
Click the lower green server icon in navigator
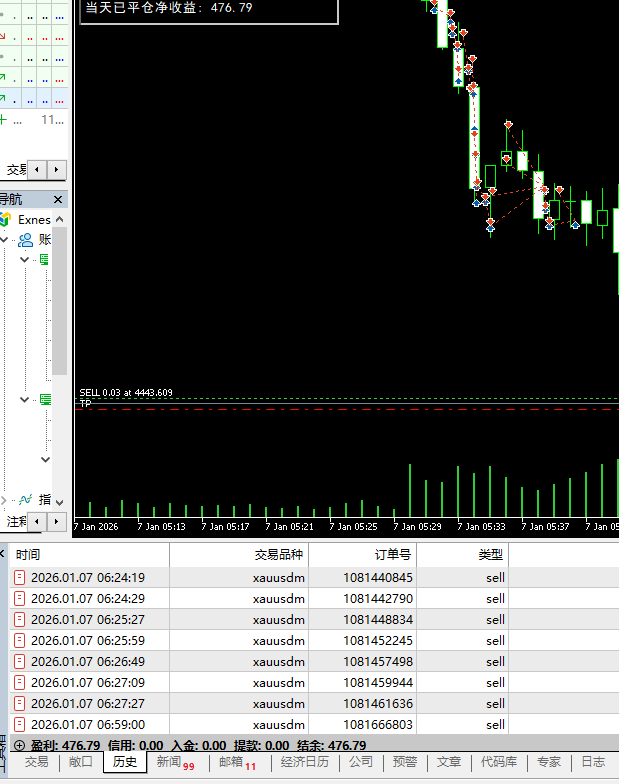pos(45,400)
